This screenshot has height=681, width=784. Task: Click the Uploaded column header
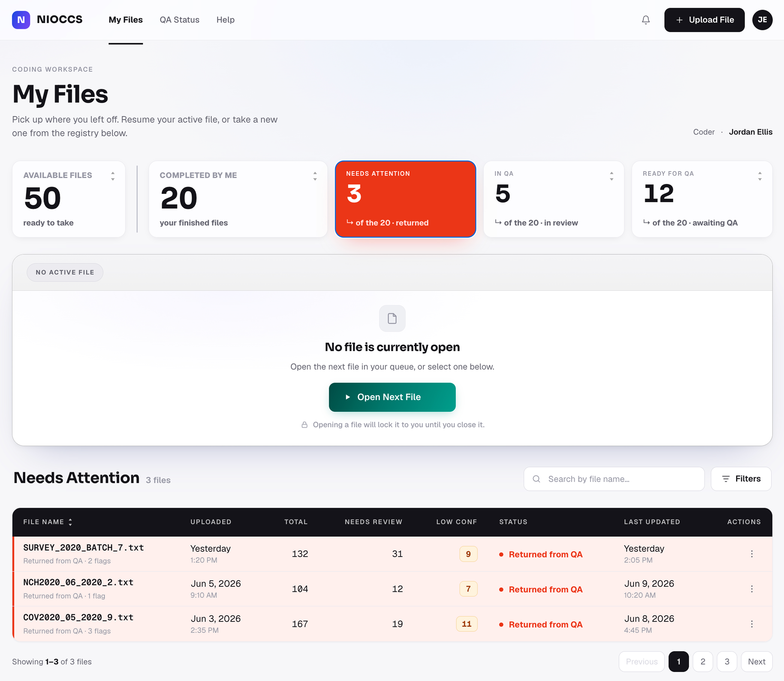(x=211, y=522)
